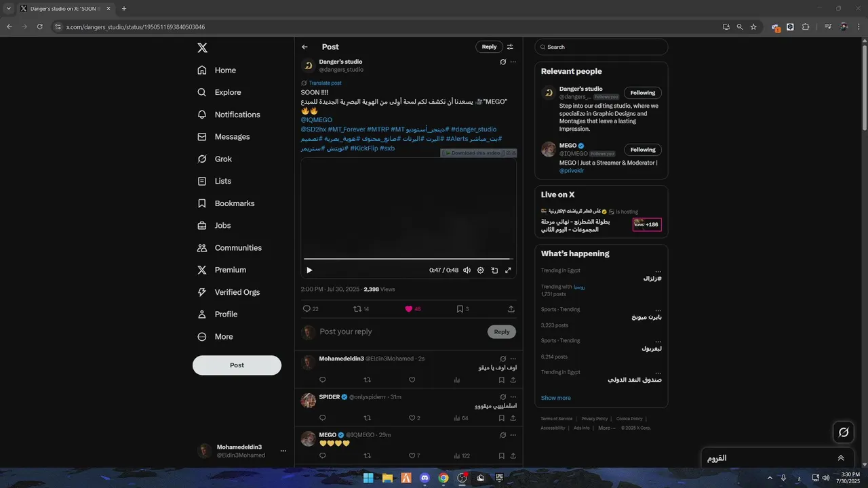Open Premium in sidebar

pyautogui.click(x=222, y=270)
